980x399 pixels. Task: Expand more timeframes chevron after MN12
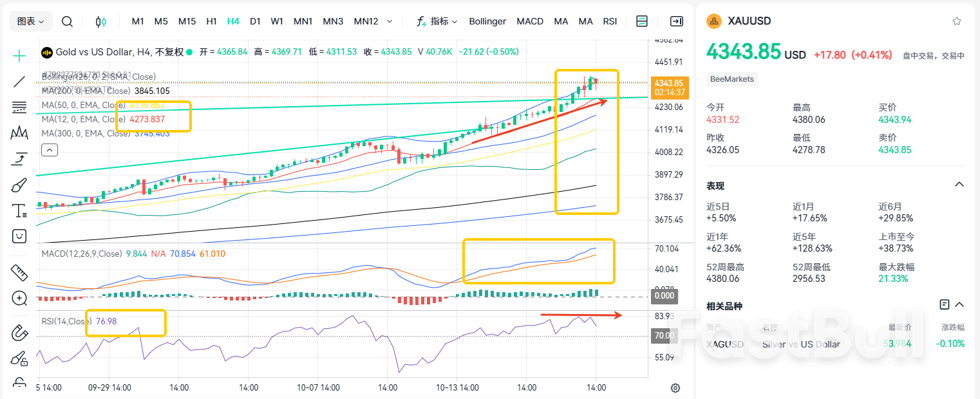tap(390, 21)
